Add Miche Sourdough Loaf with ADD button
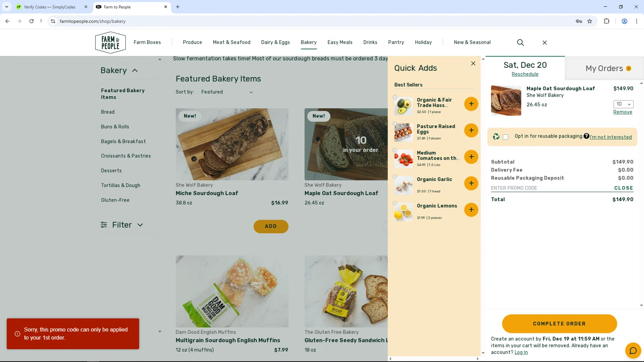The width and height of the screenshot is (644, 362). tap(270, 226)
